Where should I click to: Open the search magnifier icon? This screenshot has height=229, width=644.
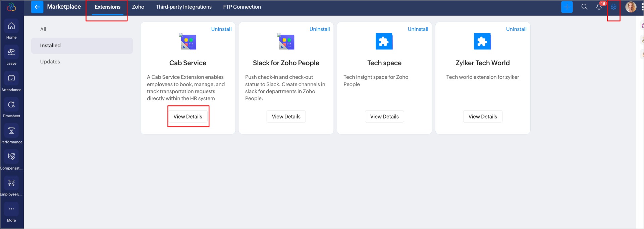[x=584, y=7]
